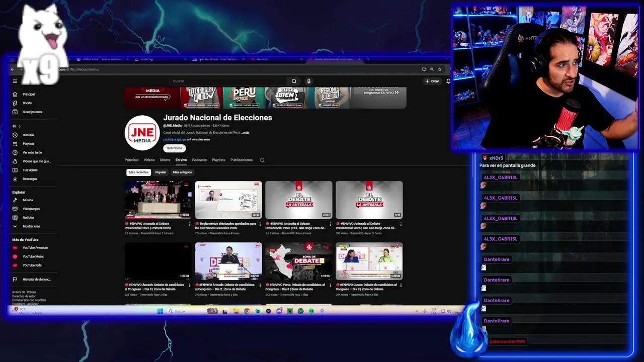Select the Popular filter chip
The width and height of the screenshot is (644, 362).
point(160,172)
